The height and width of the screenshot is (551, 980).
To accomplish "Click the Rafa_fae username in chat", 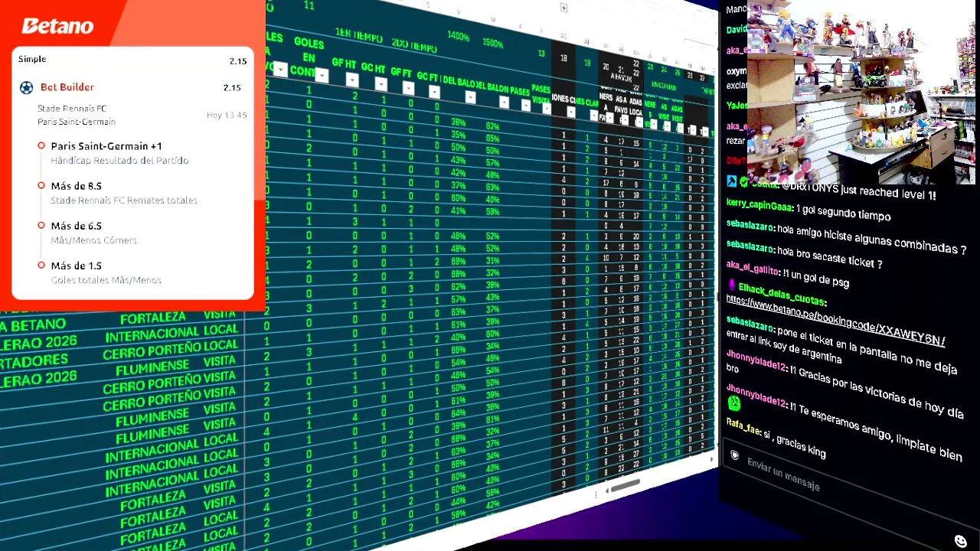I will [x=743, y=428].
